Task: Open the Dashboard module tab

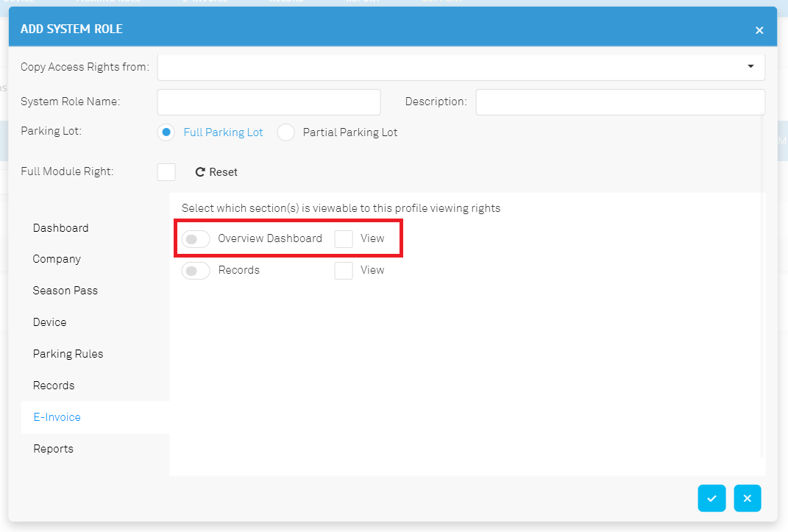Action: [x=61, y=228]
